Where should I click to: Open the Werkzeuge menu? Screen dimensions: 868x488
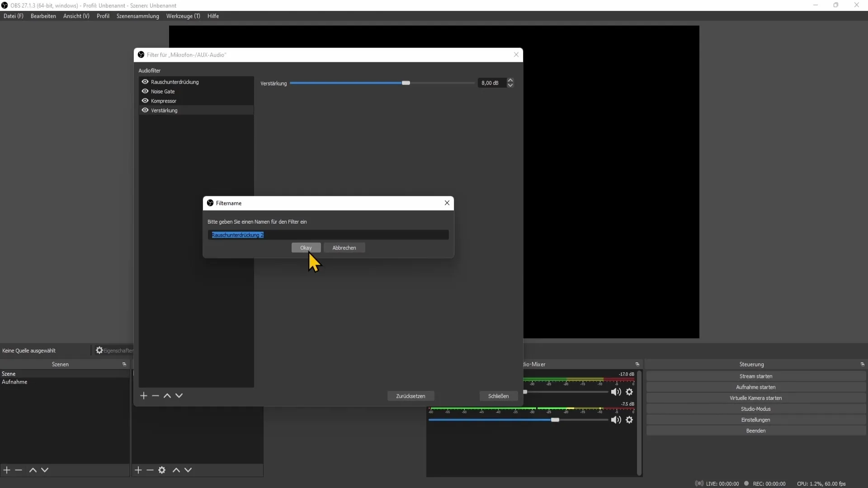point(183,16)
